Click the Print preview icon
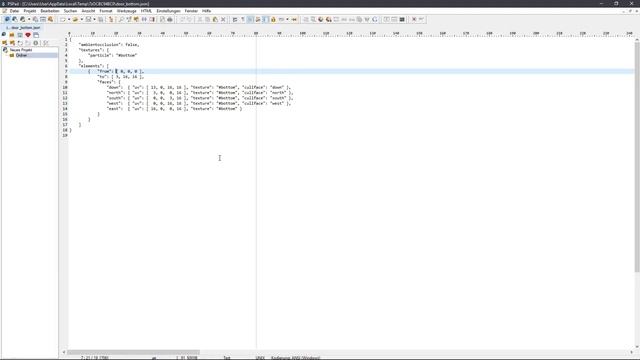640x360 pixels. tap(162, 19)
